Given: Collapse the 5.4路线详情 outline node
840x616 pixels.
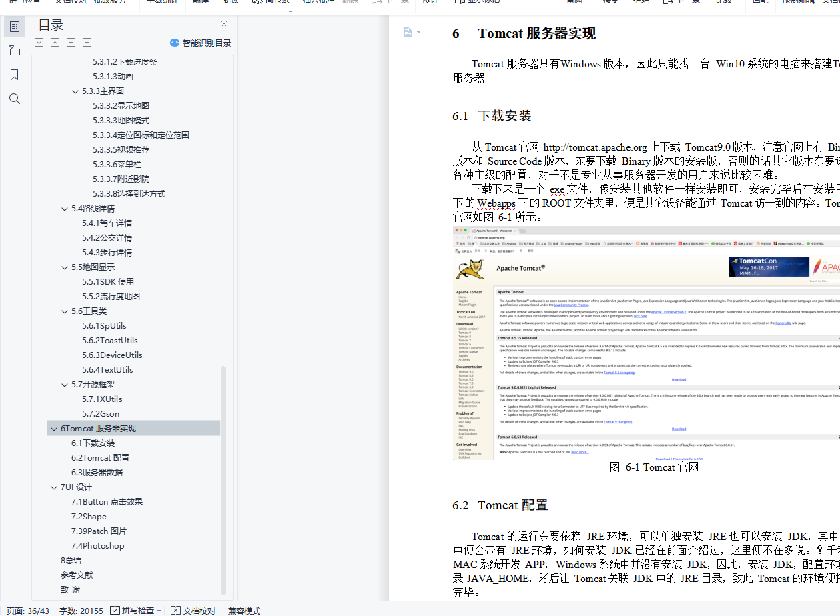Looking at the screenshot, I should pos(65,209).
